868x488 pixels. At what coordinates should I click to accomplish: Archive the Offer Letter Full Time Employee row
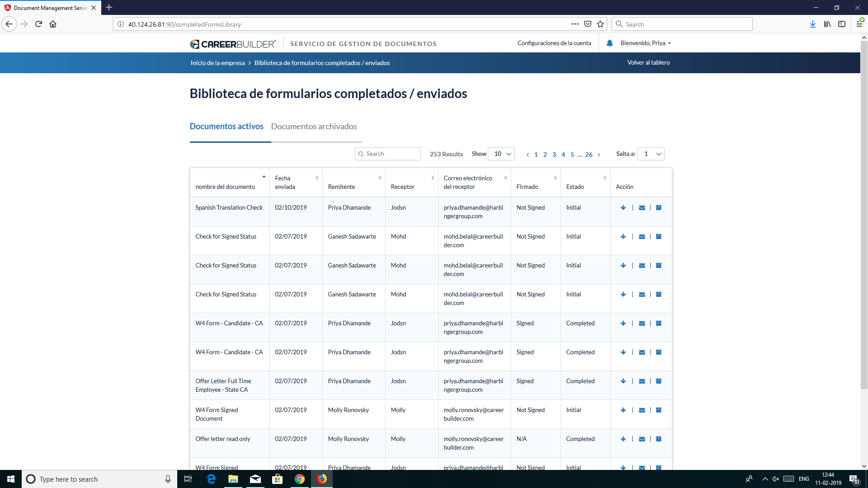(x=659, y=381)
